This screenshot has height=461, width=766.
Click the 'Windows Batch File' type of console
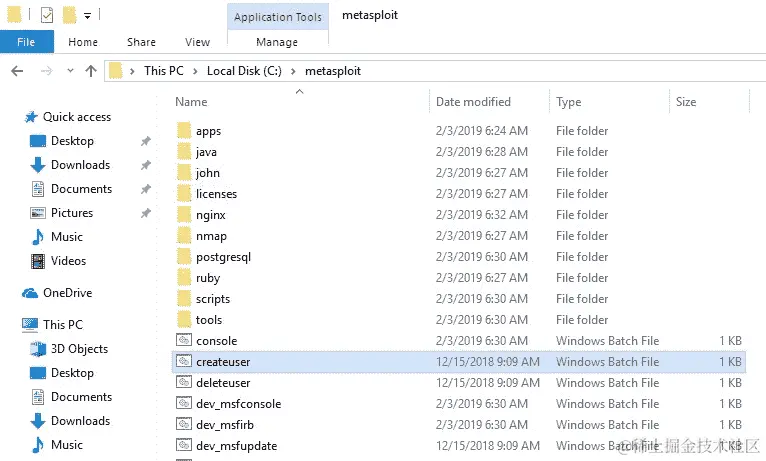click(607, 341)
